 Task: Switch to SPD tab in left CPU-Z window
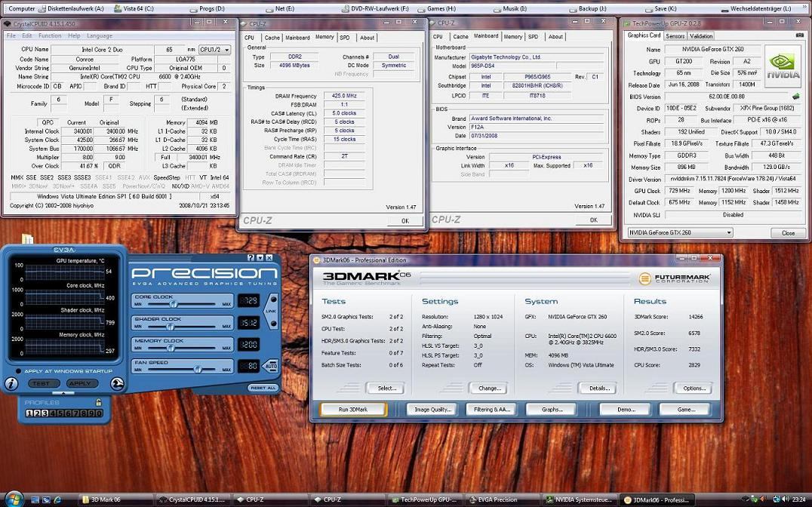(345, 37)
